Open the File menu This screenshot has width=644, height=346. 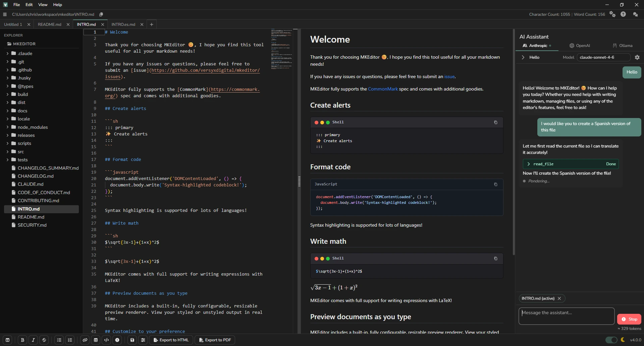point(16,5)
